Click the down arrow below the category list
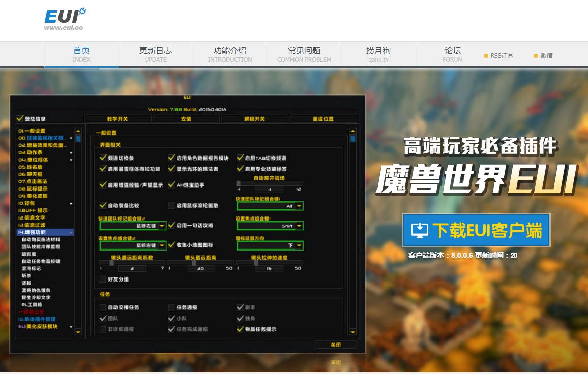Screen dimensions: 588x374 [78, 332]
